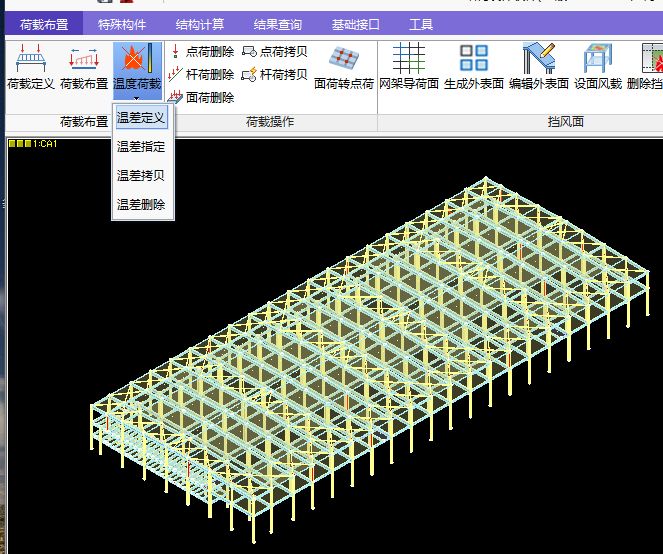The height and width of the screenshot is (554, 663).
Task: Open the 荷载定义 load definition tool
Action: [31, 66]
